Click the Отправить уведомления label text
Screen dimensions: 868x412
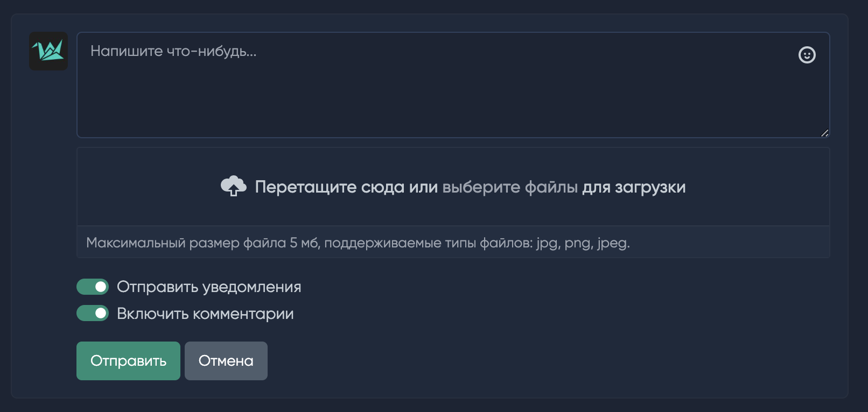click(x=209, y=287)
